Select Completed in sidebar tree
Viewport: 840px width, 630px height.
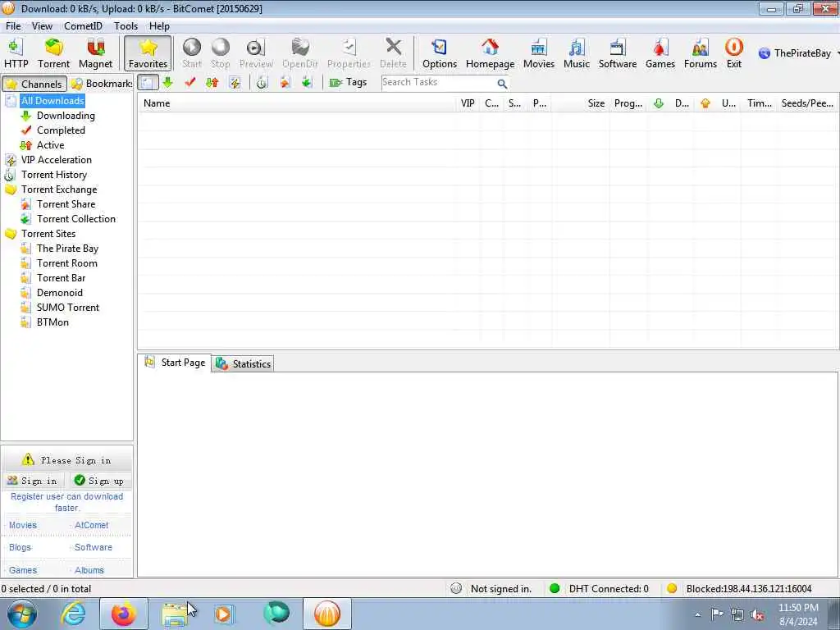point(61,130)
